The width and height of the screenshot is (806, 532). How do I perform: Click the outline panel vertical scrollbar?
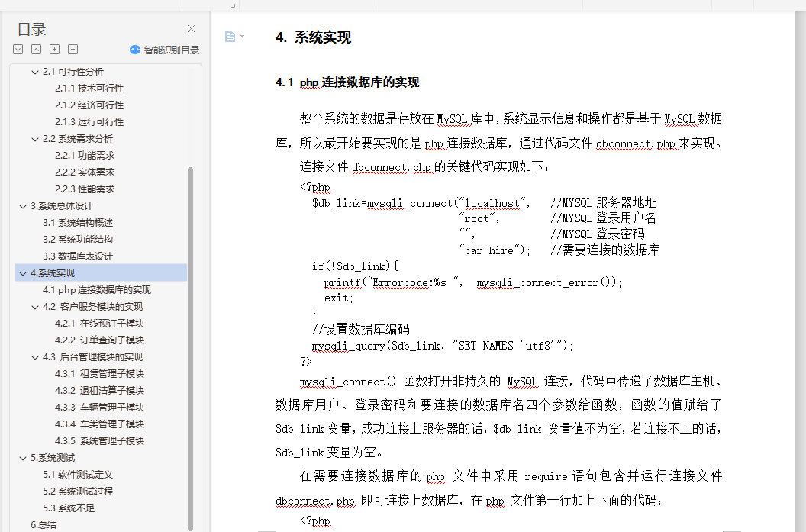(190, 349)
